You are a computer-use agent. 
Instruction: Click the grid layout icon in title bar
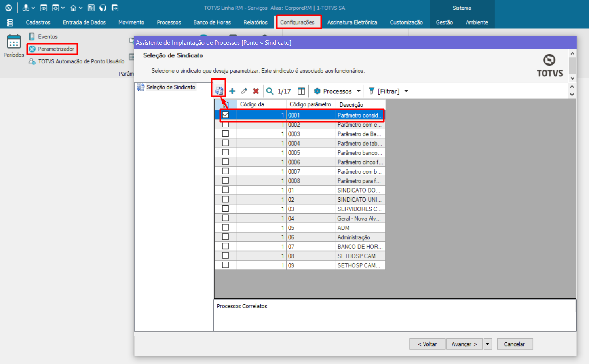(x=91, y=8)
